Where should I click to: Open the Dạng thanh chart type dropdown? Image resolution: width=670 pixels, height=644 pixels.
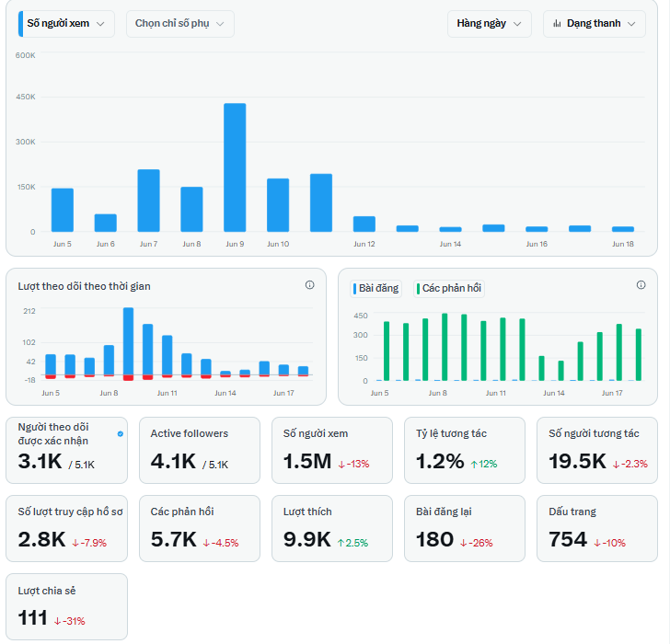[x=594, y=24]
